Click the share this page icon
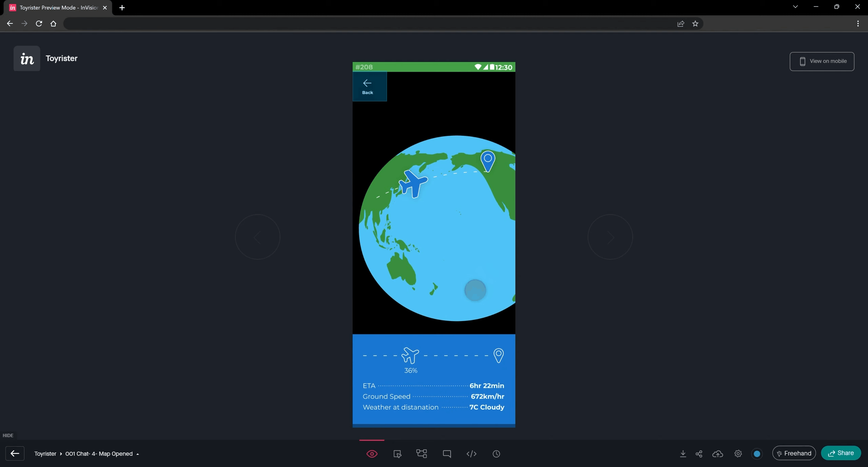 click(x=681, y=23)
